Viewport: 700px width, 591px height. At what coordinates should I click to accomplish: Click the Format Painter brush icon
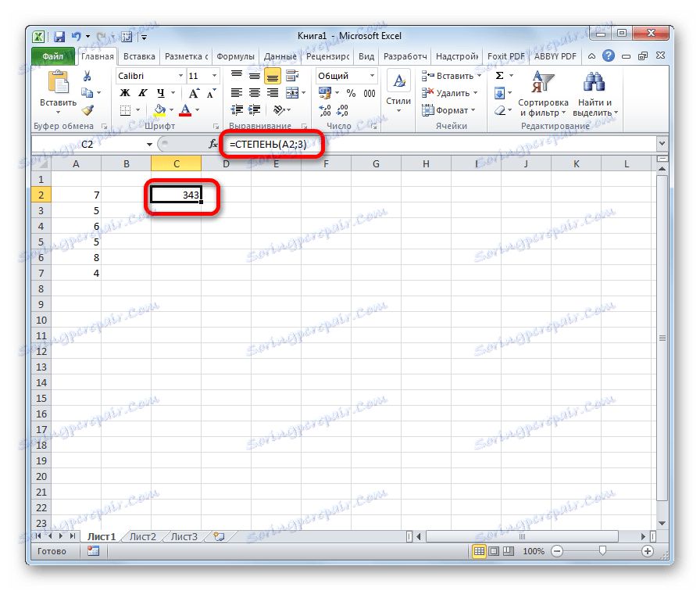pyautogui.click(x=87, y=110)
